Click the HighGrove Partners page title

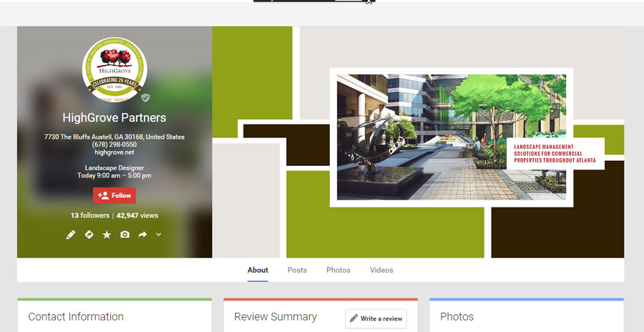click(x=114, y=118)
